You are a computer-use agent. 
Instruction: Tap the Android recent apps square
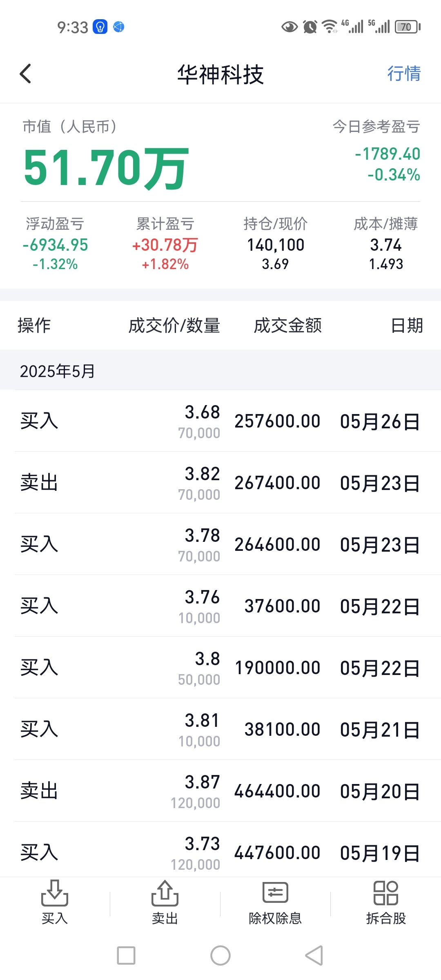tap(126, 955)
